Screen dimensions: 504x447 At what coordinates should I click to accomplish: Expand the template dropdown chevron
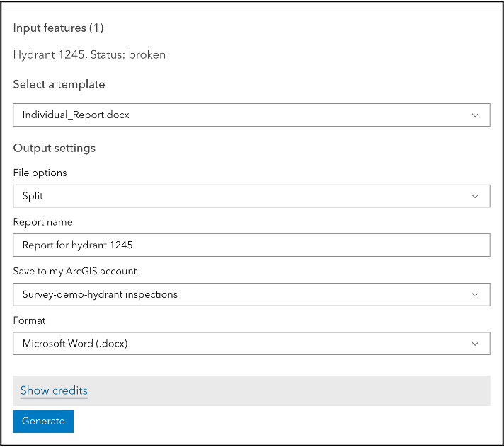(x=475, y=115)
